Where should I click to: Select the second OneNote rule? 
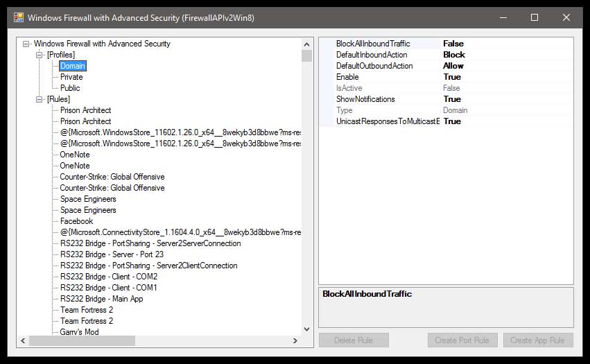click(75, 166)
